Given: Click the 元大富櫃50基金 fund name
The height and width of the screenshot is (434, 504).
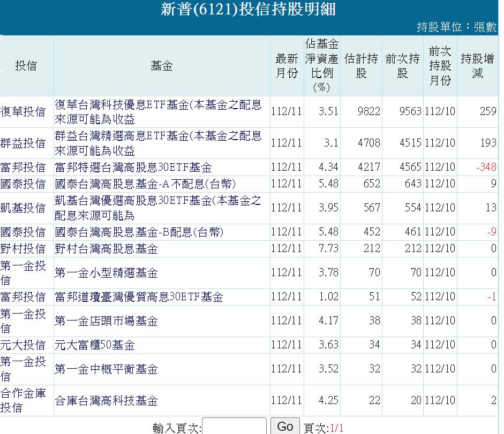Looking at the screenshot, I should [94, 345].
